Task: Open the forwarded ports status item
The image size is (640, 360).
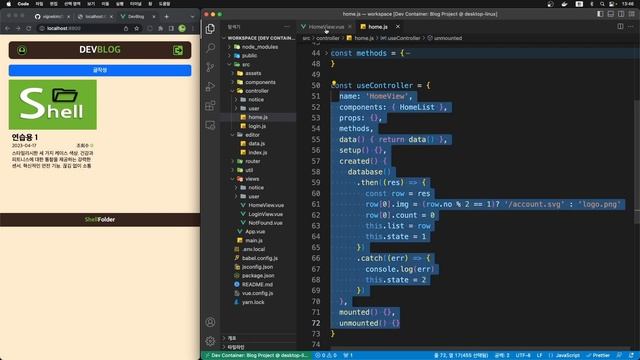Action: tap(348, 355)
